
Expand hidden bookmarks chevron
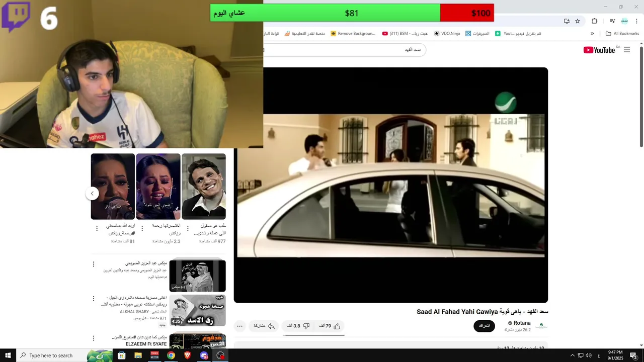[592, 34]
